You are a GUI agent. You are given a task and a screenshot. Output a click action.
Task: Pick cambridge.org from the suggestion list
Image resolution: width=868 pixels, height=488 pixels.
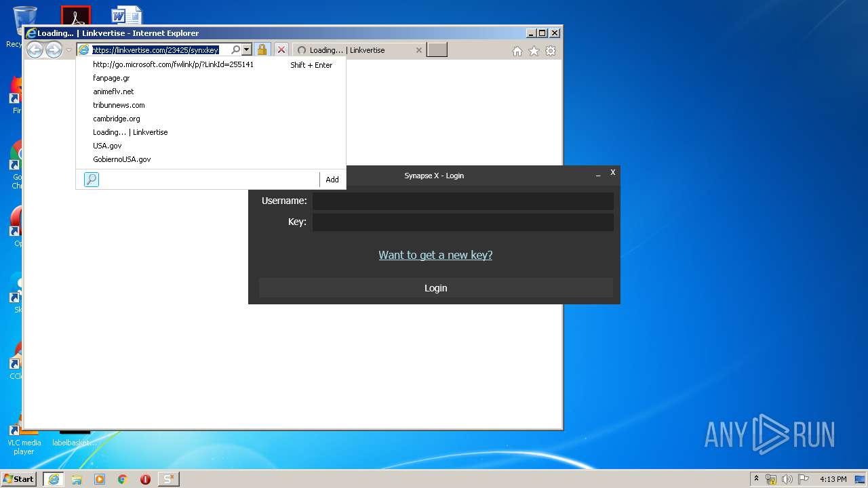point(211,119)
